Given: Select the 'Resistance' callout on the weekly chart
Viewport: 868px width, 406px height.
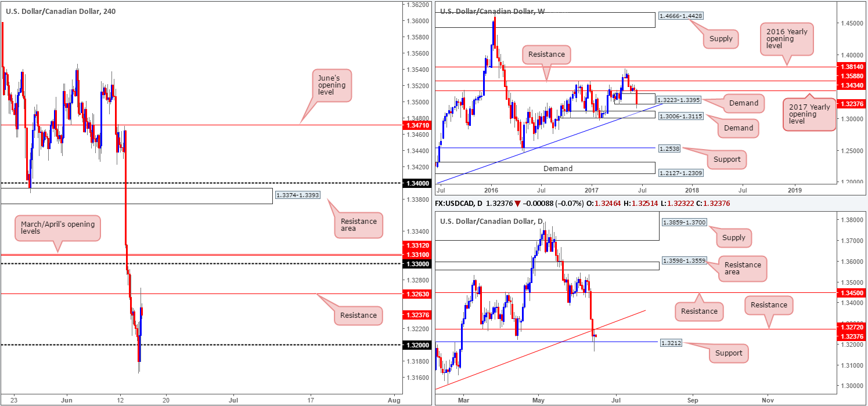Looking at the screenshot, I should point(547,55).
